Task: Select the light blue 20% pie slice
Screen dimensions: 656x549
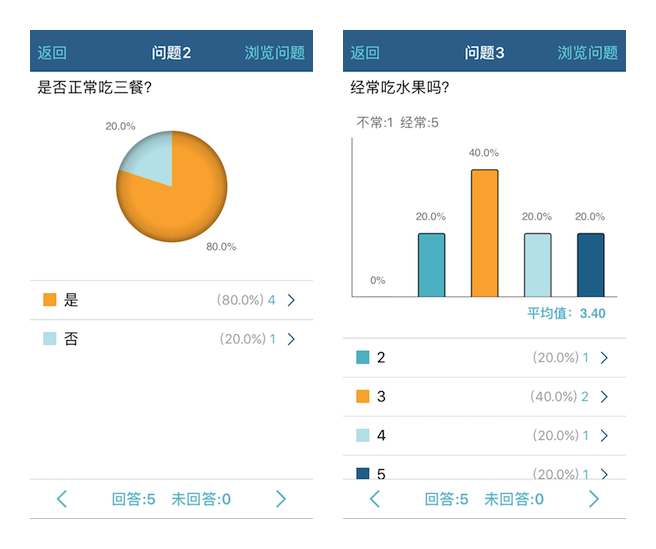Action: (x=148, y=160)
